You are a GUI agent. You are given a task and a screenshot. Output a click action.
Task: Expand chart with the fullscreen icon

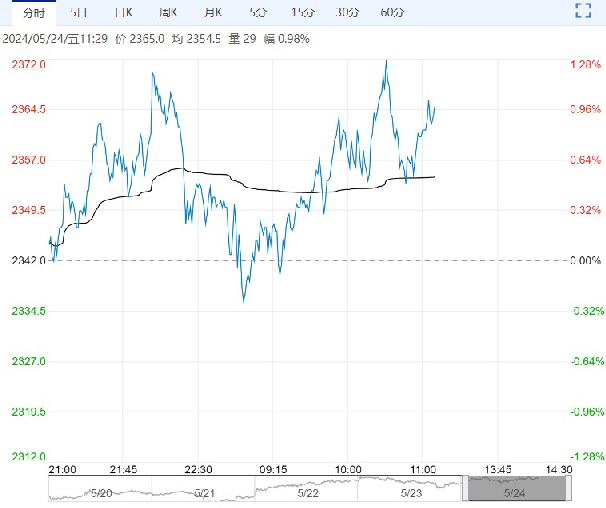pyautogui.click(x=583, y=10)
